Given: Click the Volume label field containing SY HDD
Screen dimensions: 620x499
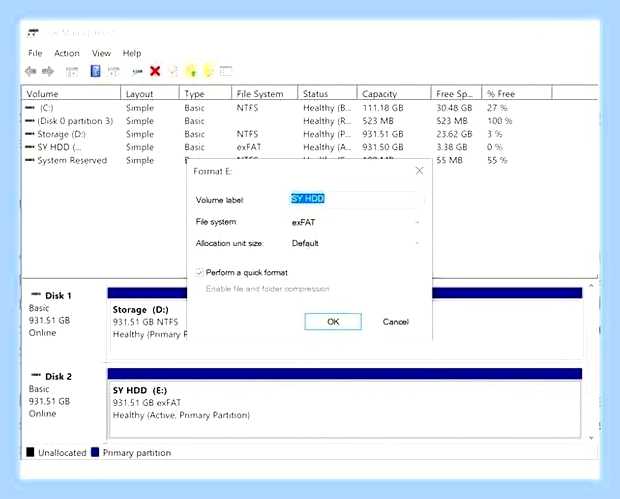Looking at the screenshot, I should (356, 199).
